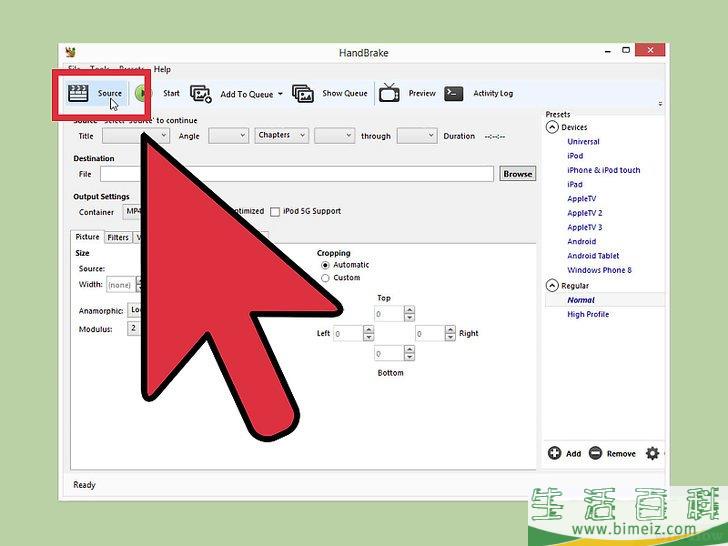The height and width of the screenshot is (546, 728).
Task: Click the Activity Log label
Action: click(x=493, y=93)
